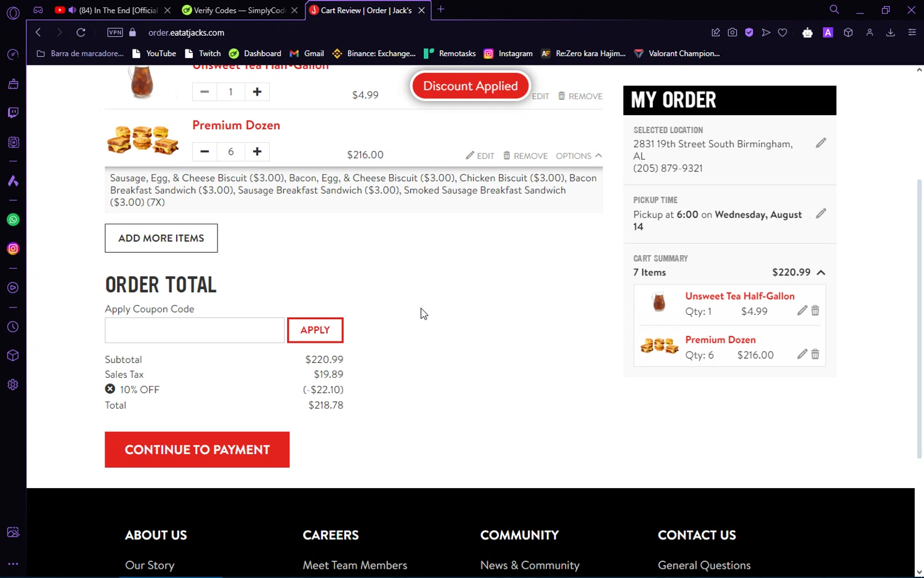Click Premium Dozen thumbnail in cart list

[x=143, y=140]
